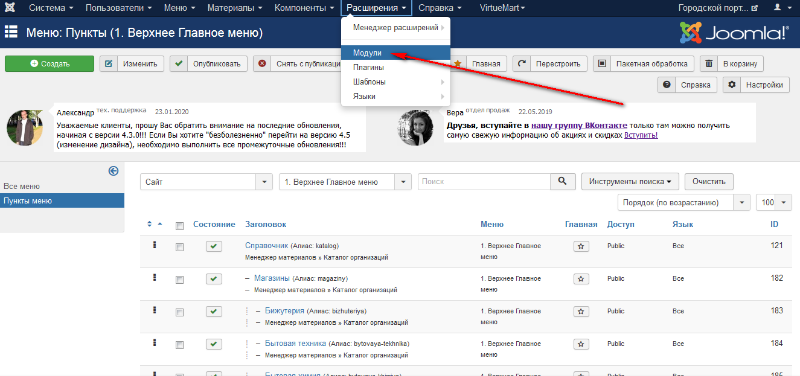Grab the drag handle of Бытовая техника row
Viewport: 800px width, 376px height.
pyautogui.click(x=155, y=343)
